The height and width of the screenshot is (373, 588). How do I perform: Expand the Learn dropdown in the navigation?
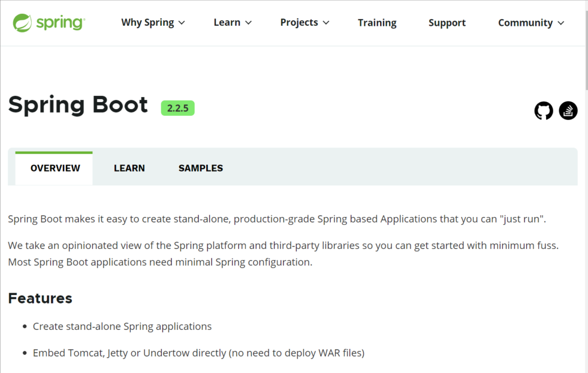(233, 22)
